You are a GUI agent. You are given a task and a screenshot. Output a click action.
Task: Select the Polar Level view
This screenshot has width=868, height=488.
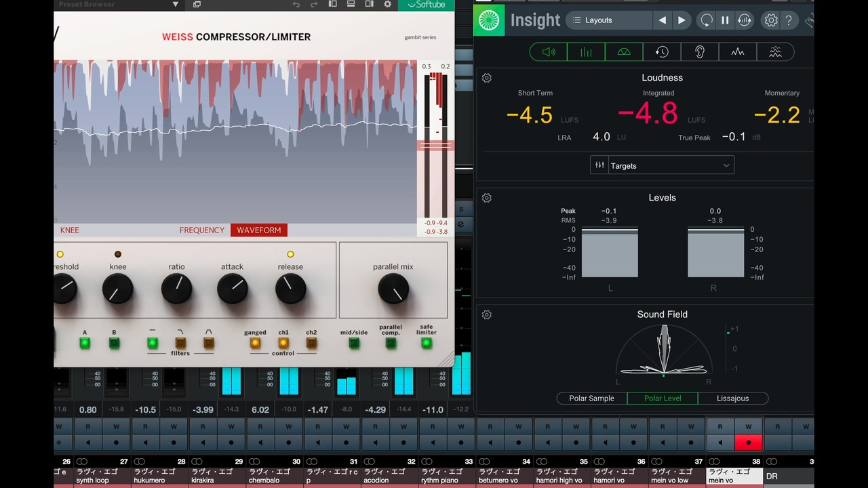click(x=663, y=399)
